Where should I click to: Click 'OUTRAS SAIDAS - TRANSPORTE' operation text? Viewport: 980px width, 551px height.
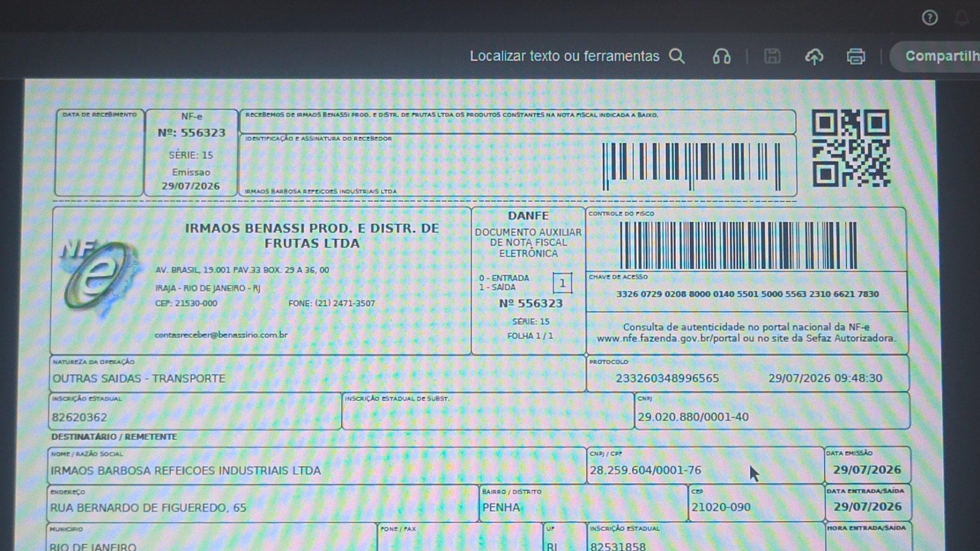click(x=139, y=379)
